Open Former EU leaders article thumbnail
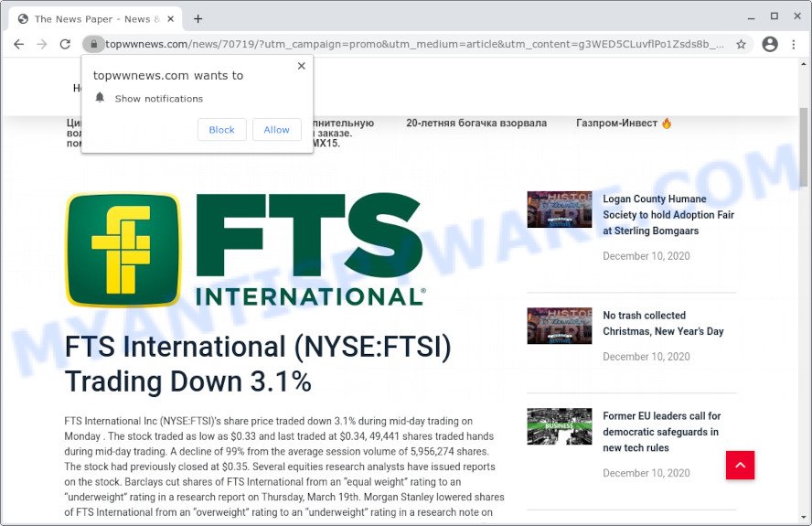The height and width of the screenshot is (526, 812). pos(560,426)
